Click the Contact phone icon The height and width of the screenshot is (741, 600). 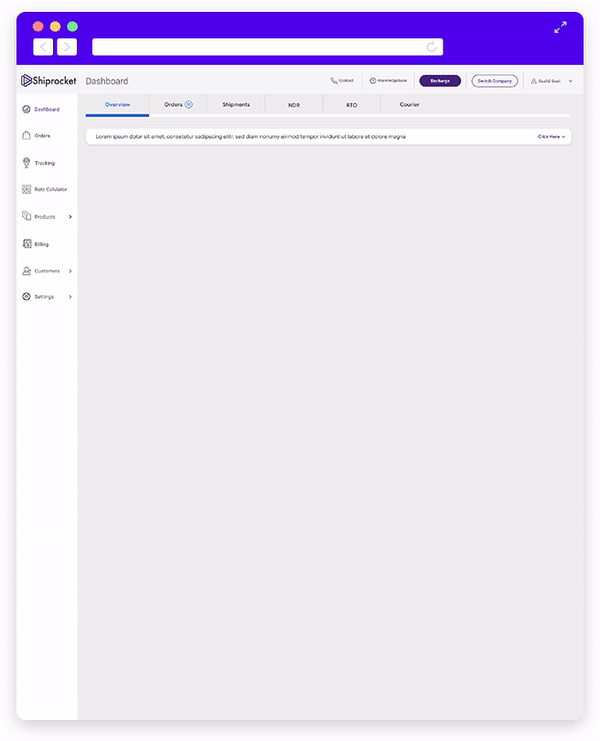[x=334, y=81]
